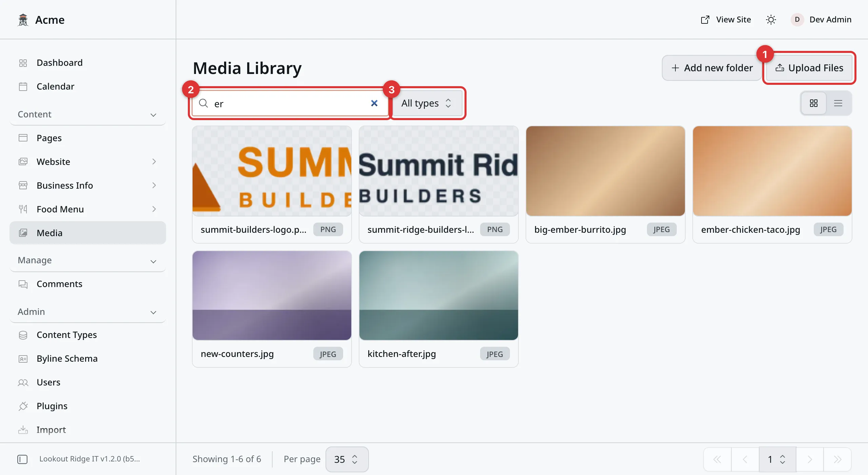
Task: Open Pages in the sidebar
Action: click(x=87, y=138)
